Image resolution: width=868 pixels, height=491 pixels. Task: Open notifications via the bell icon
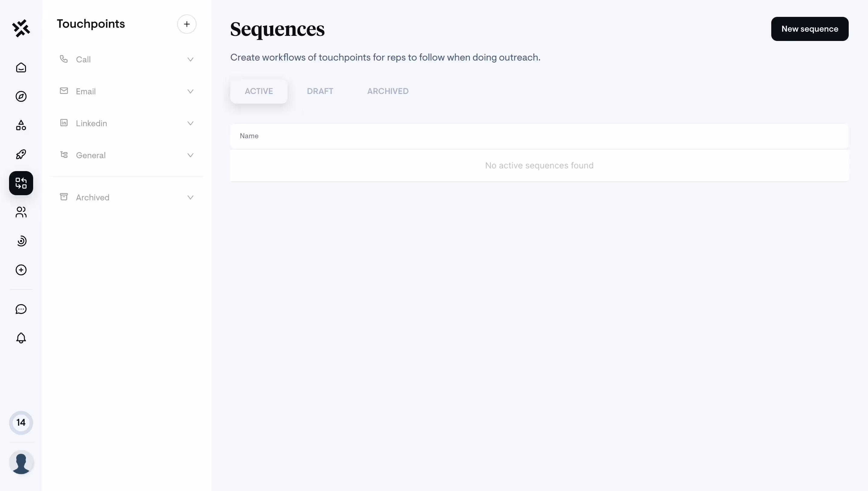tap(21, 338)
